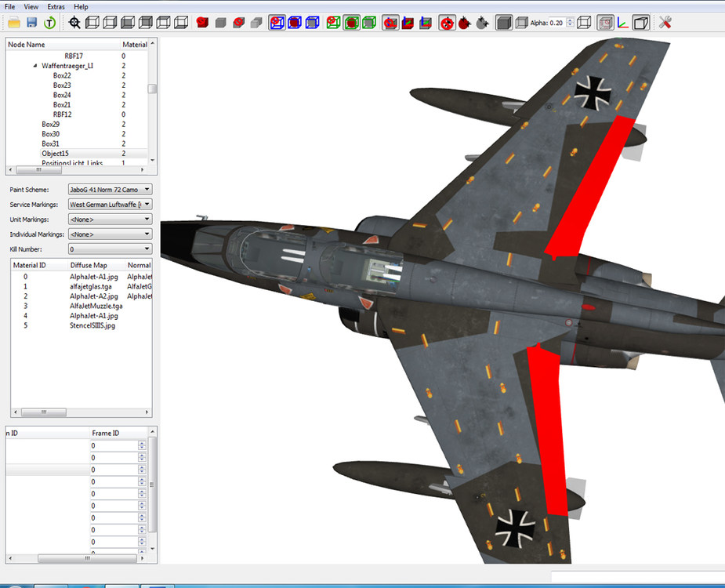Viewport: 725px width, 588px height.
Task: Toggle the black outlined box cube button
Action: click(x=641, y=22)
